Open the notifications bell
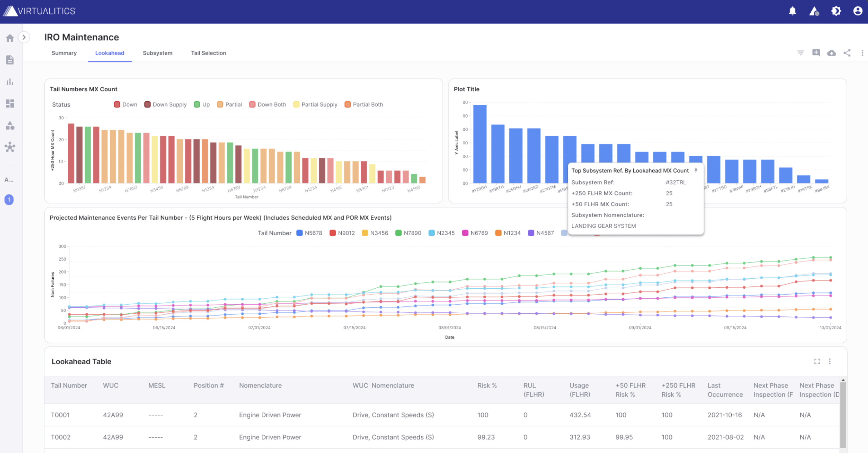 (792, 11)
